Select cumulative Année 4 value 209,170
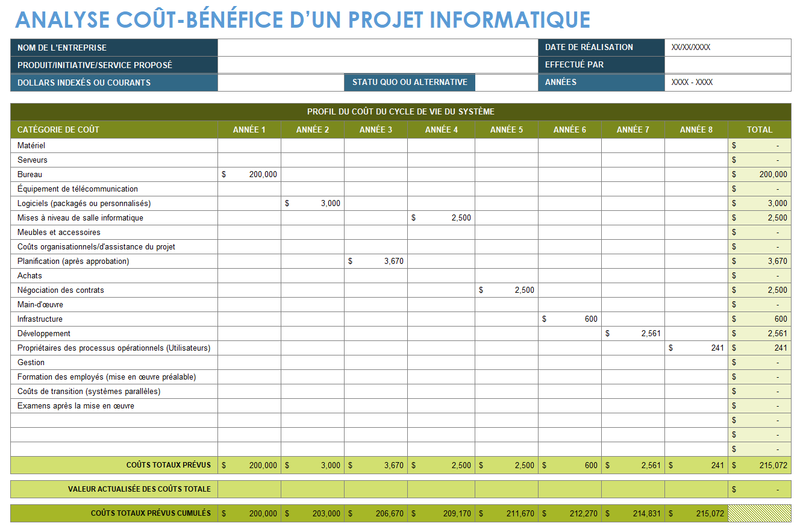Viewport: 809px width, 532px height. pyautogui.click(x=441, y=513)
